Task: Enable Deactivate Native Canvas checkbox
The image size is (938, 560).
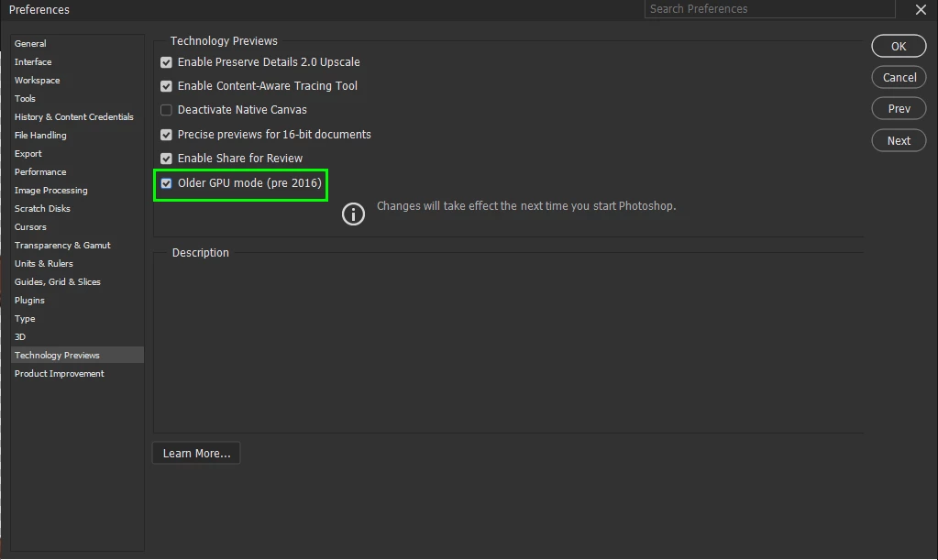Action: coord(166,110)
